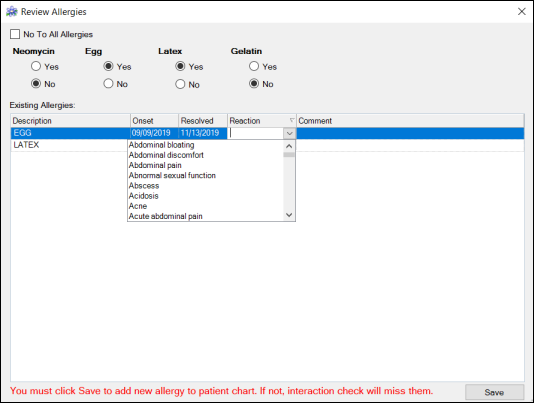534x403 pixels.
Task: Check the No To All Allergies box
Action: click(x=15, y=34)
